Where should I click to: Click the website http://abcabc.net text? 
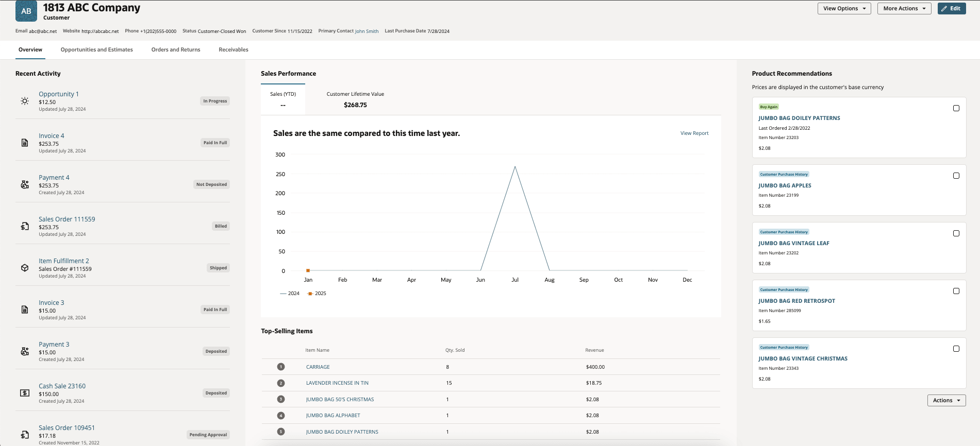[100, 31]
